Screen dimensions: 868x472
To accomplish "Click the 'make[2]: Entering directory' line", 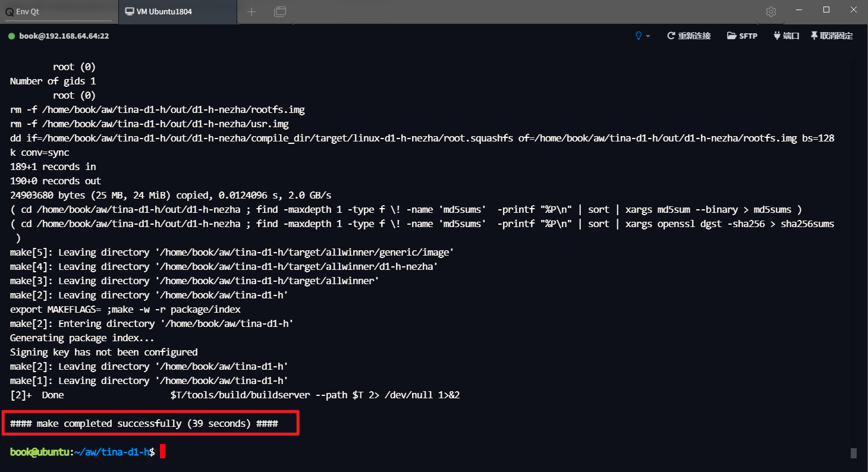I will [152, 324].
